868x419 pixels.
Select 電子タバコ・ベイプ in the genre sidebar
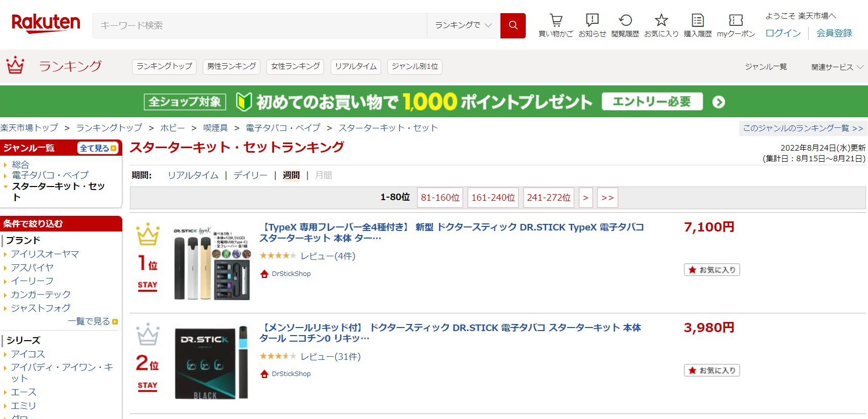click(x=50, y=175)
